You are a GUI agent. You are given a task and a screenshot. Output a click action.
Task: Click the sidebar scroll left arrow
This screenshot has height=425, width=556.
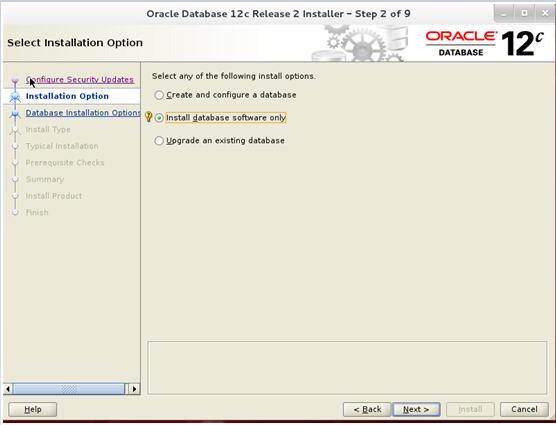coord(8,389)
